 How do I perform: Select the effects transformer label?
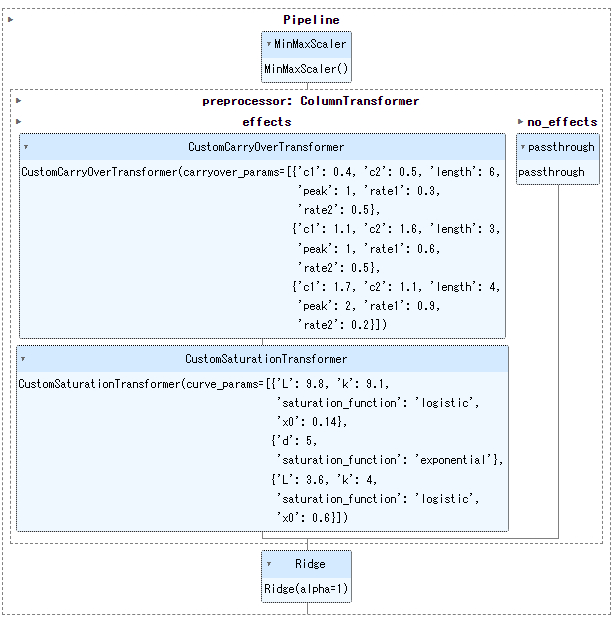click(x=267, y=122)
